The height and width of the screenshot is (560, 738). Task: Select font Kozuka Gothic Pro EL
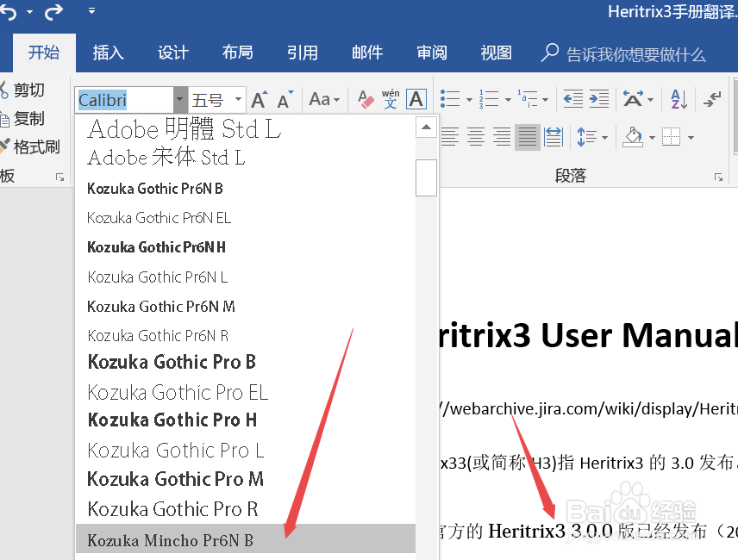point(245,392)
